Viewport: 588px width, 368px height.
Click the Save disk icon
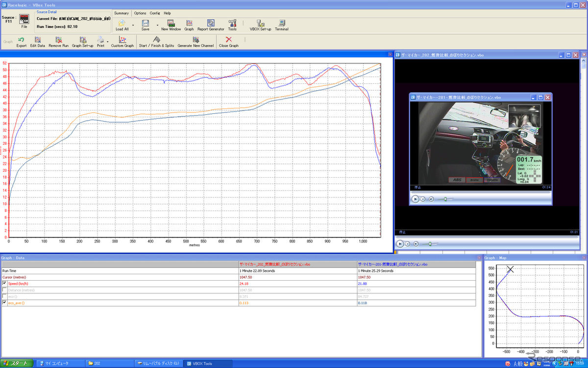[146, 23]
